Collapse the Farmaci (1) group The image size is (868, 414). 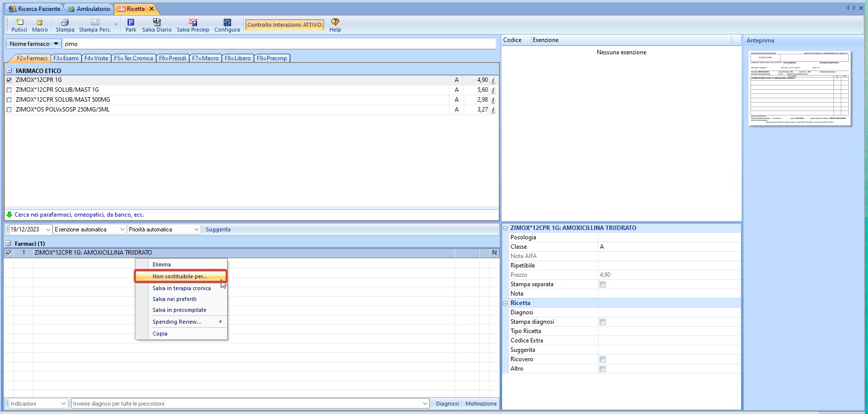(8, 243)
